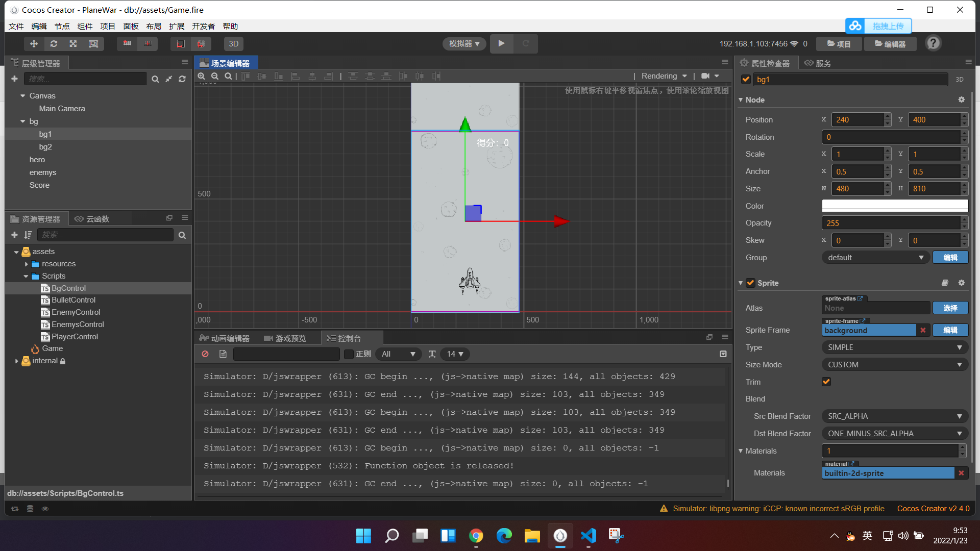Open the console font size 14 dropdown

(x=455, y=354)
